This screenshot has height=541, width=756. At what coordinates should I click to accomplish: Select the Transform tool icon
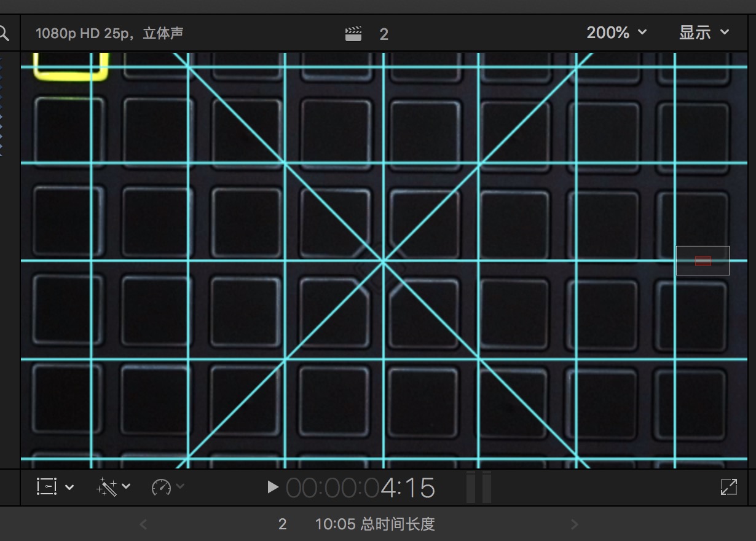tap(47, 487)
